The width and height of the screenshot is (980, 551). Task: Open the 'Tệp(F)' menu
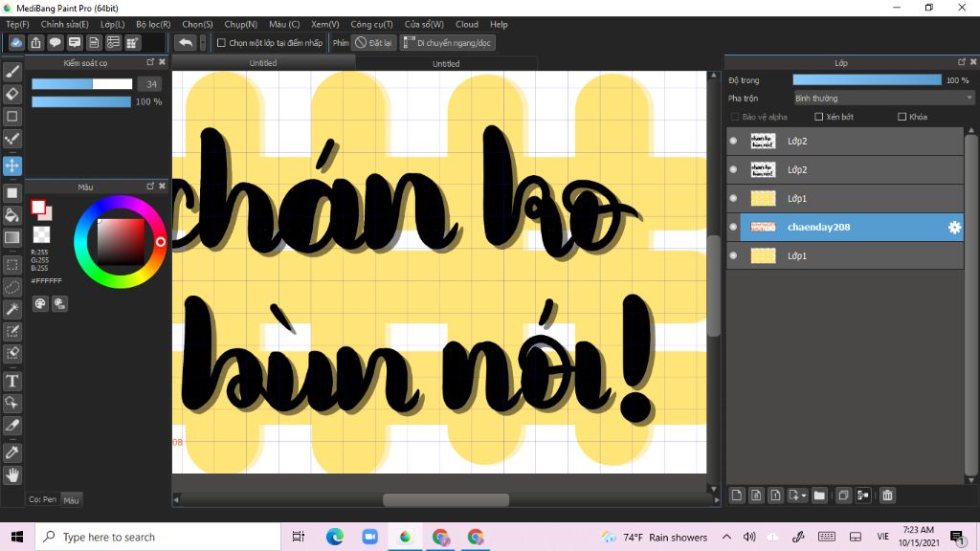coord(17,24)
